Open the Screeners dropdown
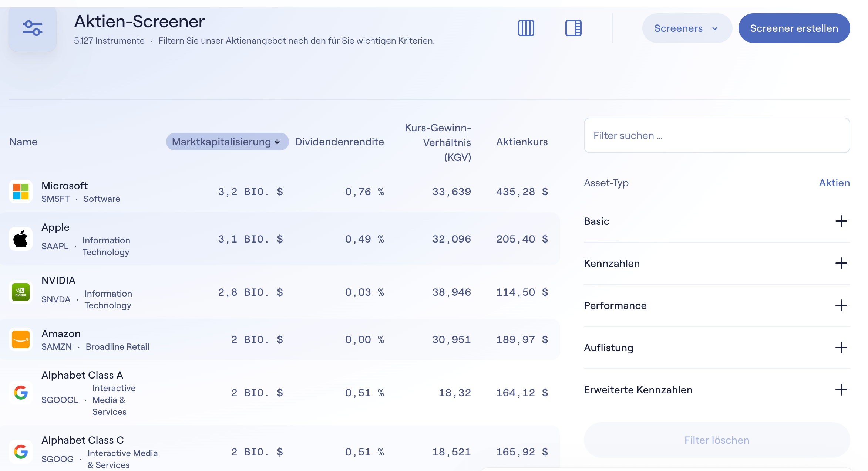This screenshot has width=868, height=471. coord(687,28)
